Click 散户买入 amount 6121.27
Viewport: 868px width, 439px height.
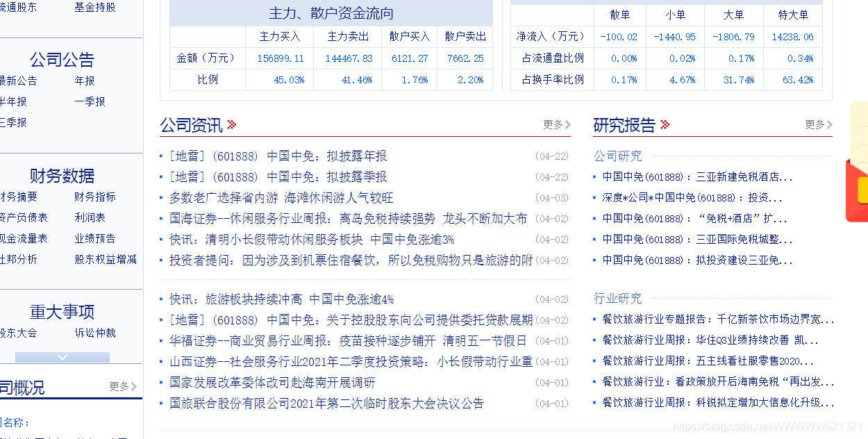[x=410, y=59]
